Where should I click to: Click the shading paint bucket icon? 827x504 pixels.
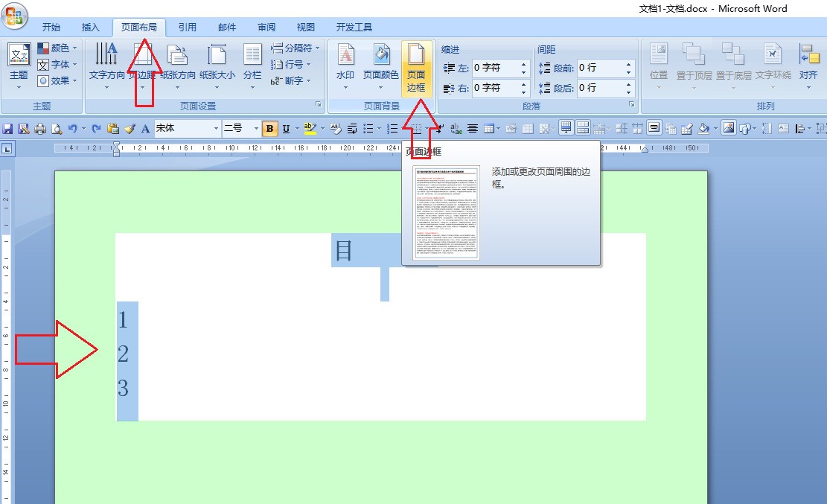point(703,128)
